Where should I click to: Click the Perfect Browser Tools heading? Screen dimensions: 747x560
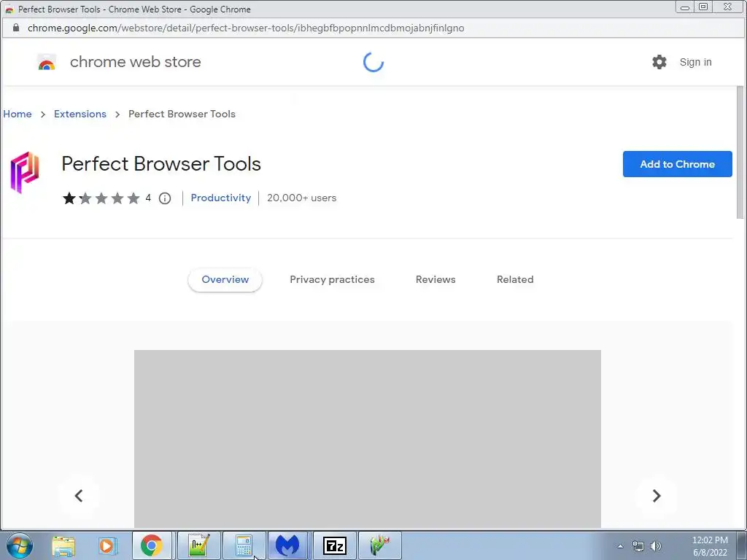pos(161,164)
